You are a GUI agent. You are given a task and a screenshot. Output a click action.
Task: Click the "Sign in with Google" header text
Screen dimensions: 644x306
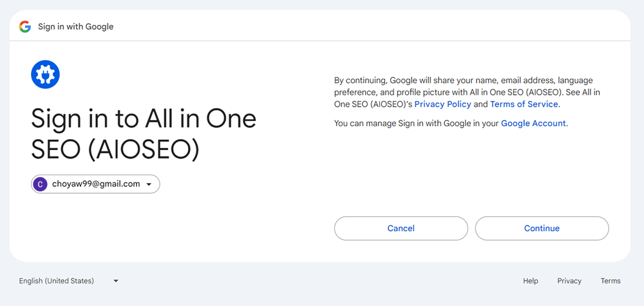tap(75, 26)
